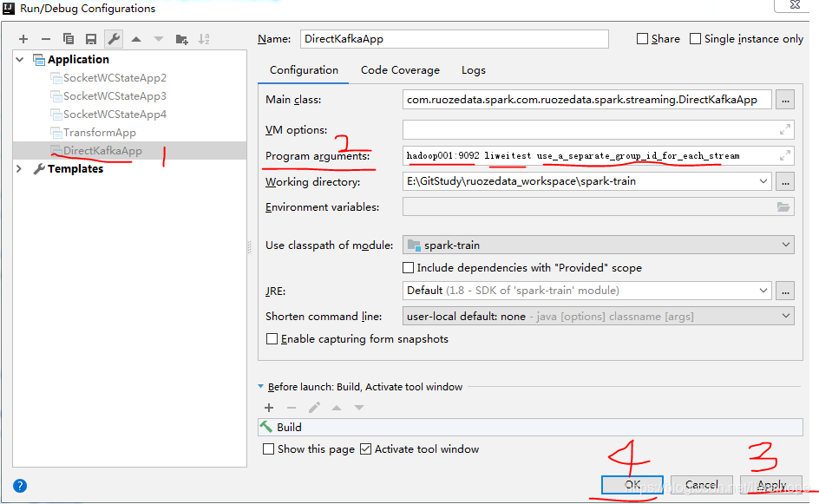Click the Name input field
The height and width of the screenshot is (504, 819).
click(x=454, y=39)
